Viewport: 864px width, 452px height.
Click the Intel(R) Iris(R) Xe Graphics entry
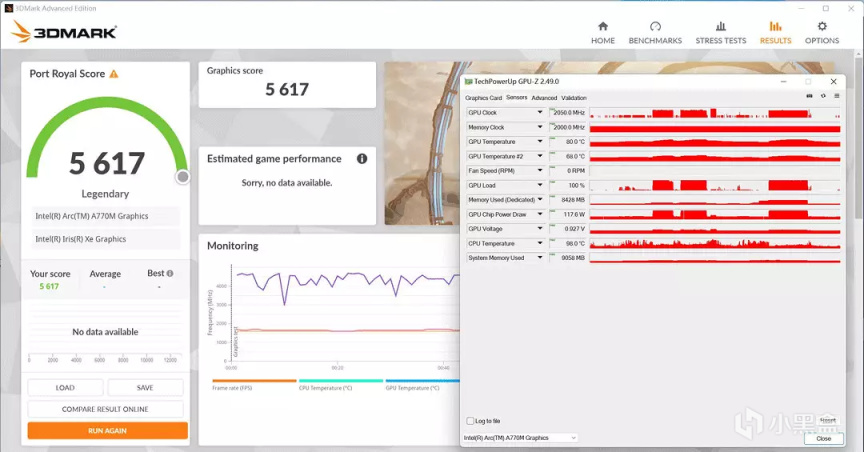pos(105,239)
